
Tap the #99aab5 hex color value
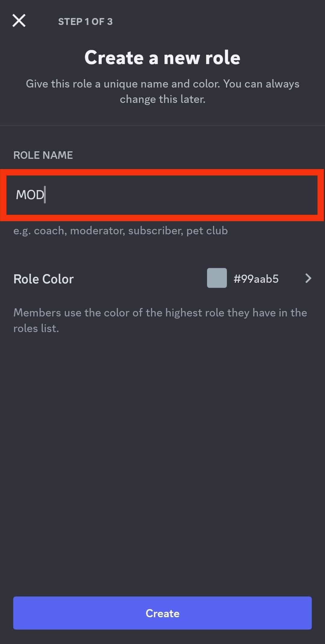(256, 279)
